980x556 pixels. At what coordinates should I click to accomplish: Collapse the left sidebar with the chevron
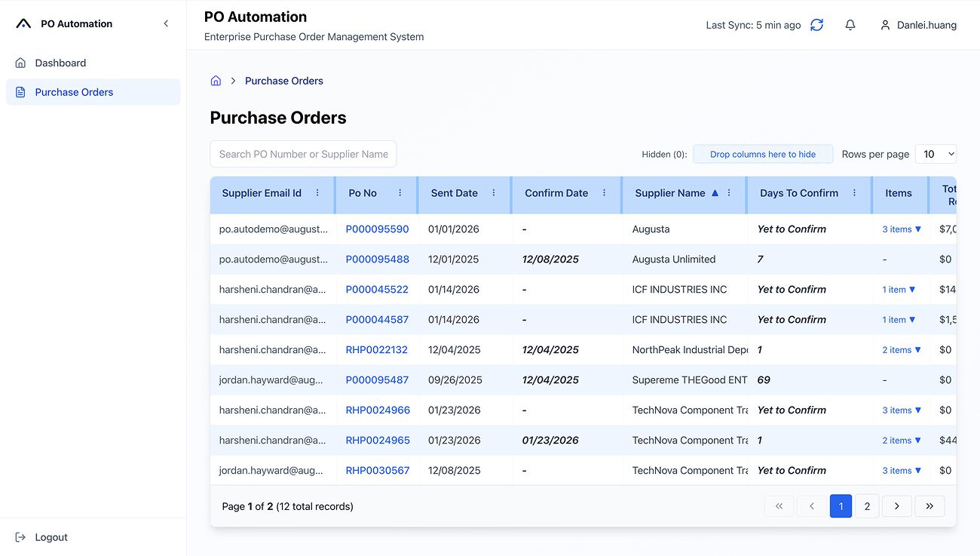click(166, 23)
